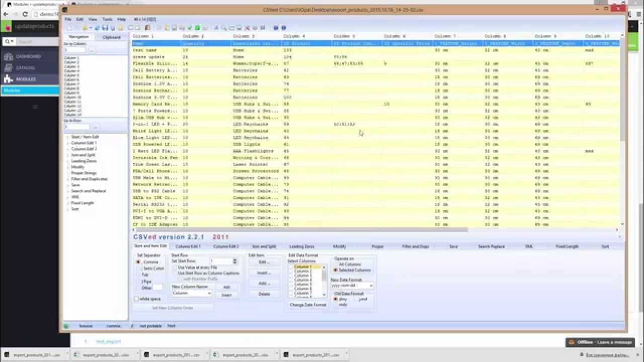
Task: Open the Tools menu
Action: [x=107, y=19]
